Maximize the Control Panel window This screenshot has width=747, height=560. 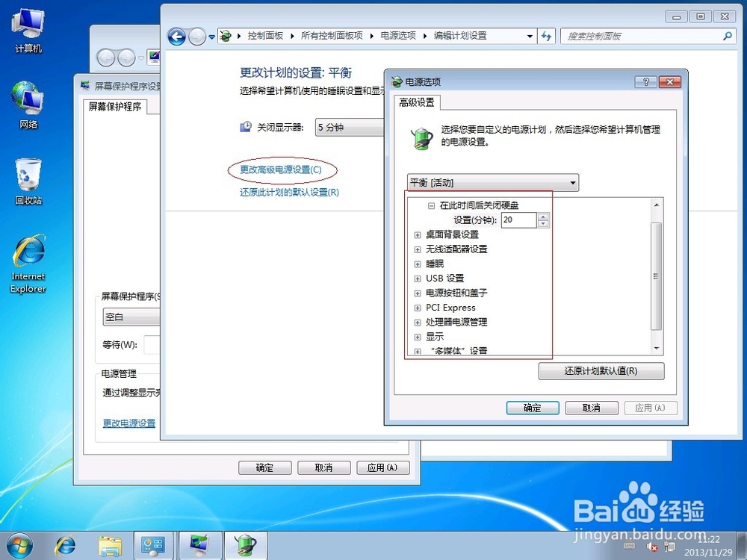pos(701,16)
